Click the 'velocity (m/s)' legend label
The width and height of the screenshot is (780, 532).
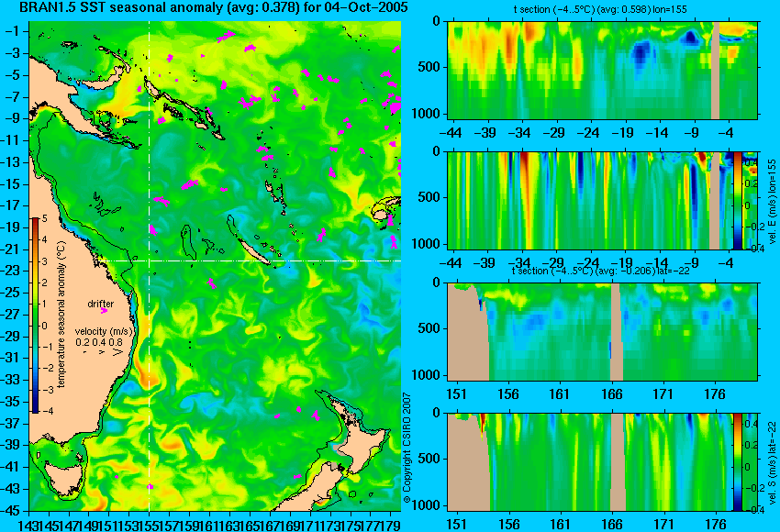(x=104, y=331)
